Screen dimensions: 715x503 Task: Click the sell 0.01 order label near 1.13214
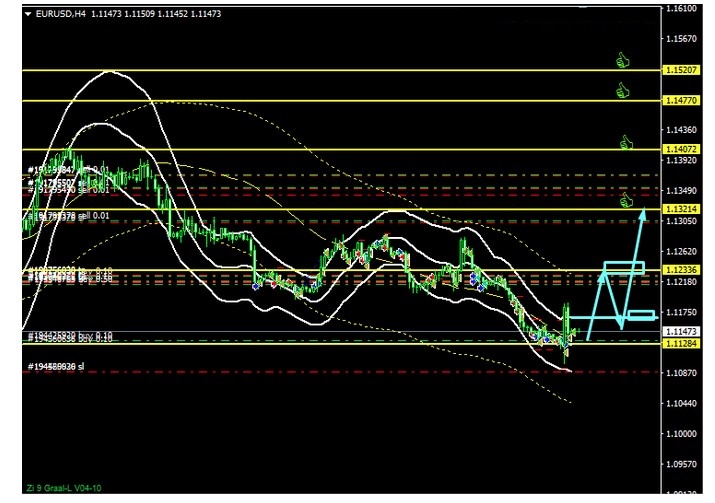tap(70, 215)
